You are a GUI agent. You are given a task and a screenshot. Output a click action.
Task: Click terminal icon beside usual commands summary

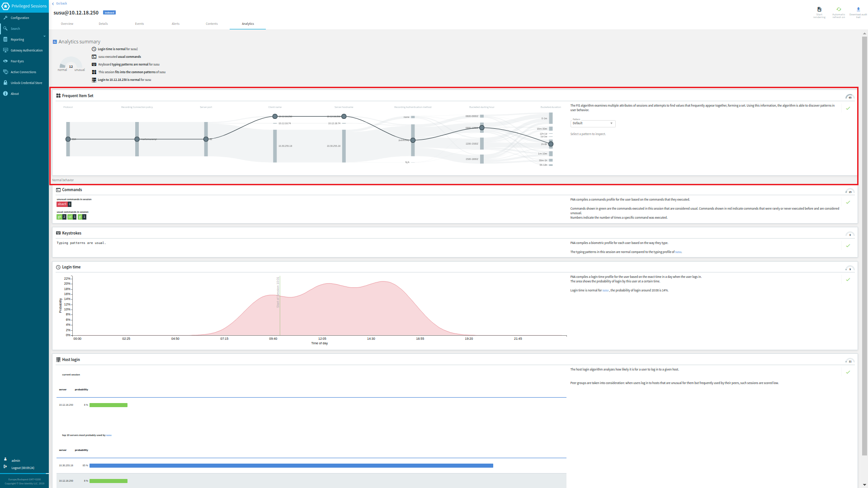pyautogui.click(x=94, y=56)
